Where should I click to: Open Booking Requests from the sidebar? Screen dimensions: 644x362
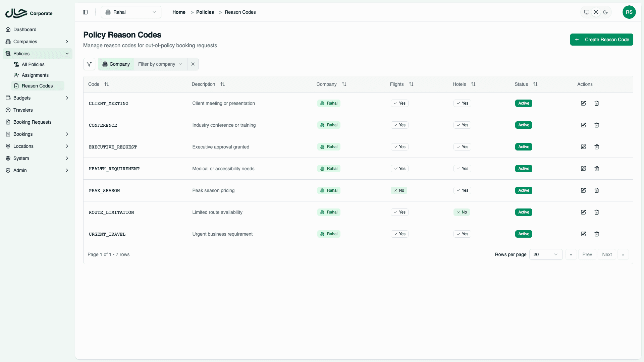tap(32, 122)
